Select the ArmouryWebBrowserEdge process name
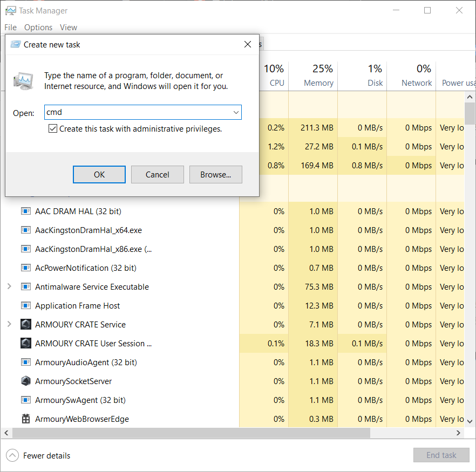Screen dimensions: 476x472 pyautogui.click(x=82, y=419)
